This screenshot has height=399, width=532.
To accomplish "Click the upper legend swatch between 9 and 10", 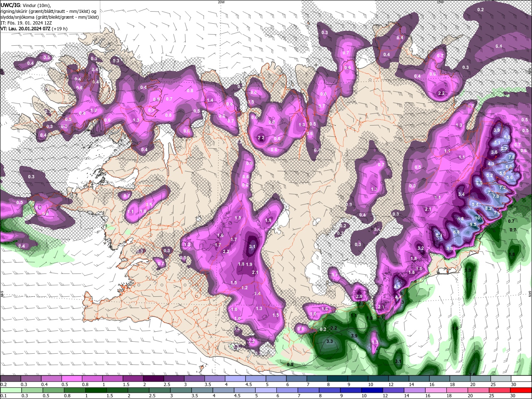I will pyautogui.click(x=358, y=378).
